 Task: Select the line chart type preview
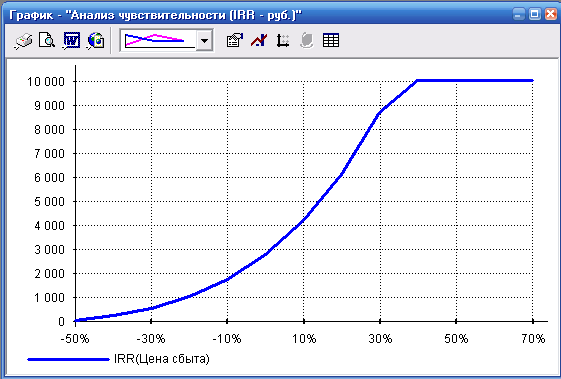[x=159, y=40]
